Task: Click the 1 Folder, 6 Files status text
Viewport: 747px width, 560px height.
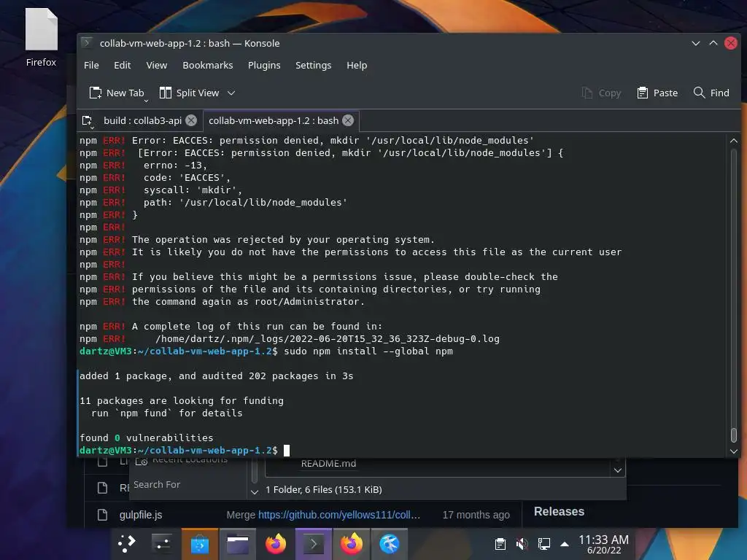Action: pos(323,489)
